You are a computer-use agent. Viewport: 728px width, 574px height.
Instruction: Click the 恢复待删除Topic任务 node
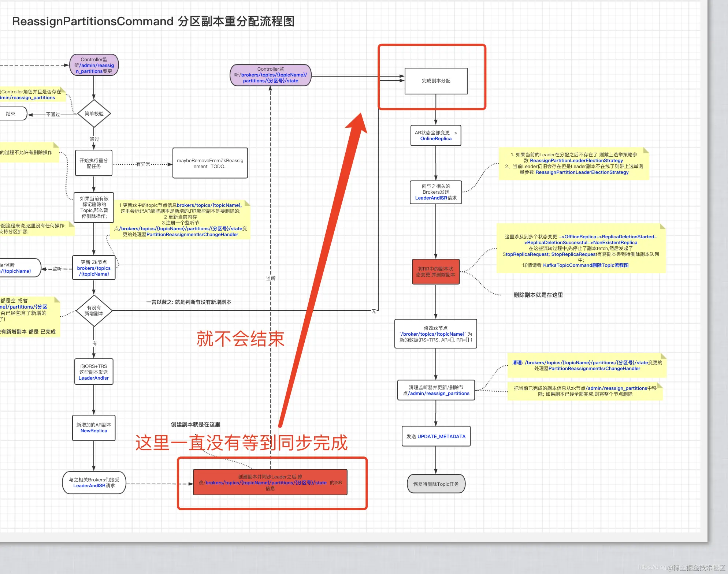[436, 484]
